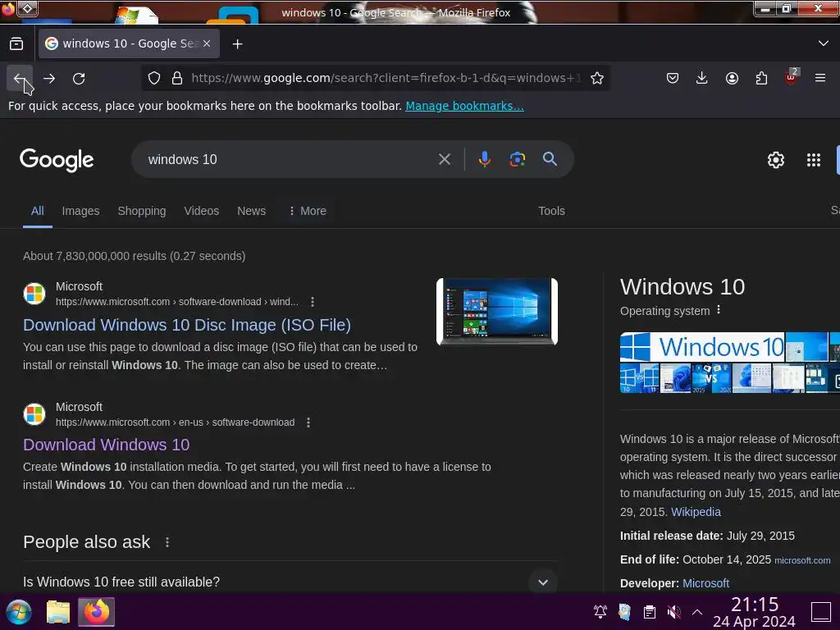Open options for the first Microsoft result
The height and width of the screenshot is (630, 840).
[x=313, y=302]
